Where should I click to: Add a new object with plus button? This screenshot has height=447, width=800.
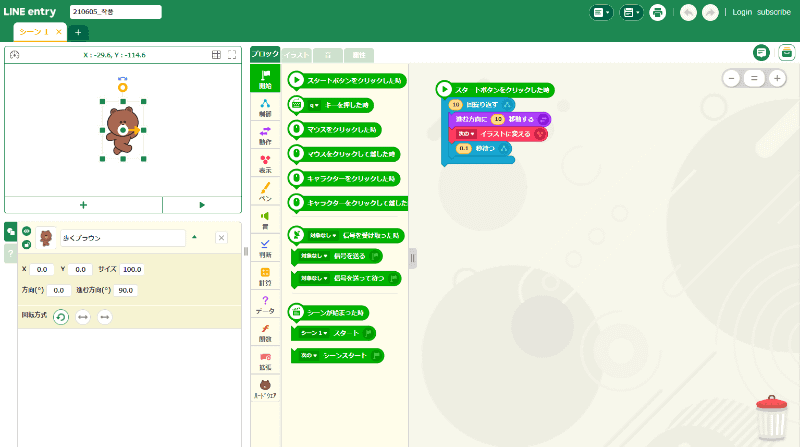[x=83, y=205]
